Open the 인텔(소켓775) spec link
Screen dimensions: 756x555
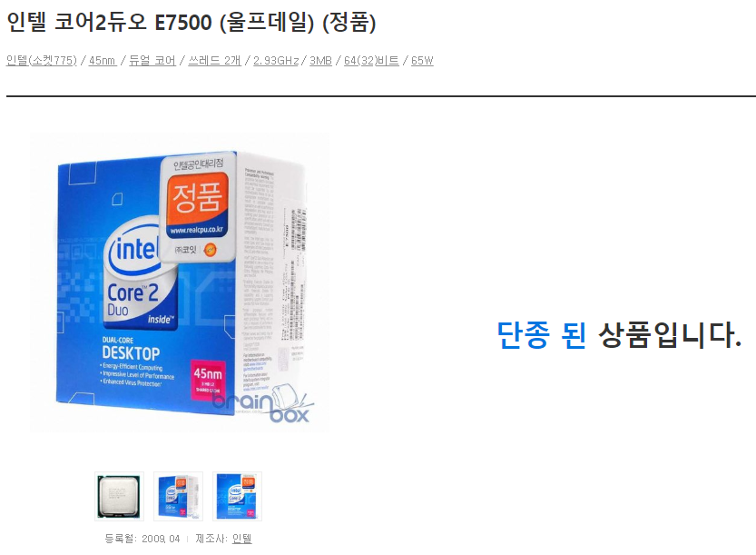(42, 61)
